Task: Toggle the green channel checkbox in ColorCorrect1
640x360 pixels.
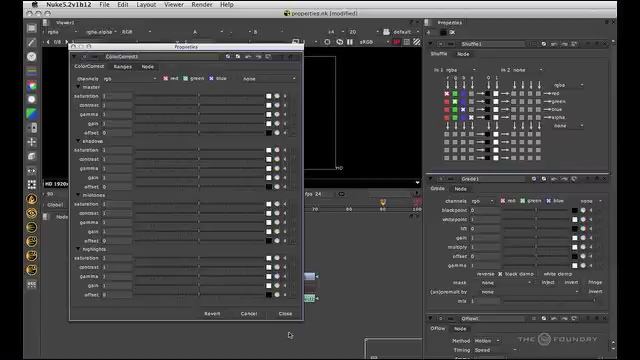Action: [x=186, y=78]
